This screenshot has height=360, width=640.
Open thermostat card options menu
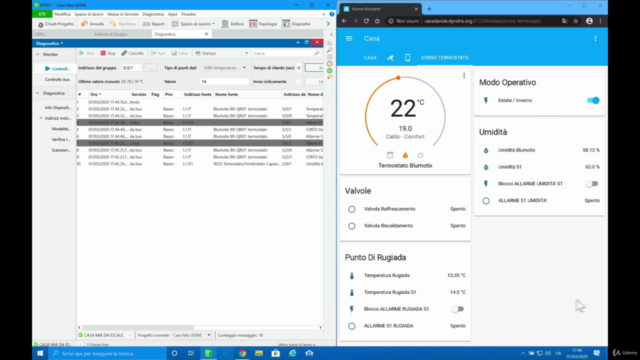pyautogui.click(x=464, y=76)
